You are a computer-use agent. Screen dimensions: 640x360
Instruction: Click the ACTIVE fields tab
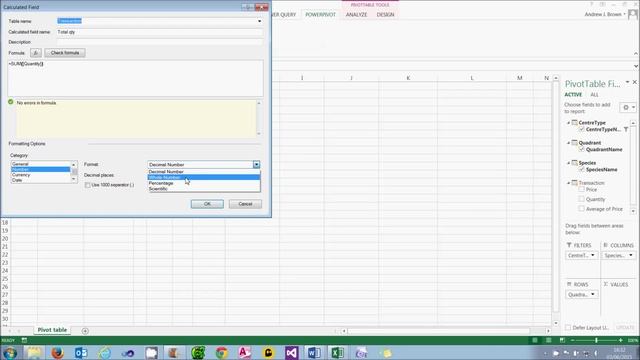pyautogui.click(x=573, y=95)
